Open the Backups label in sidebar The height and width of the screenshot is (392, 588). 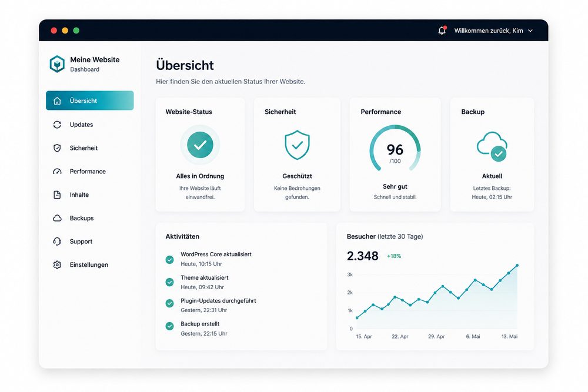pos(82,218)
